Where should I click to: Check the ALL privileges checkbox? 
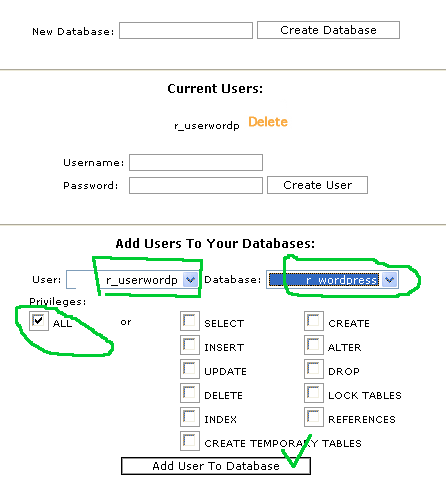point(39,321)
